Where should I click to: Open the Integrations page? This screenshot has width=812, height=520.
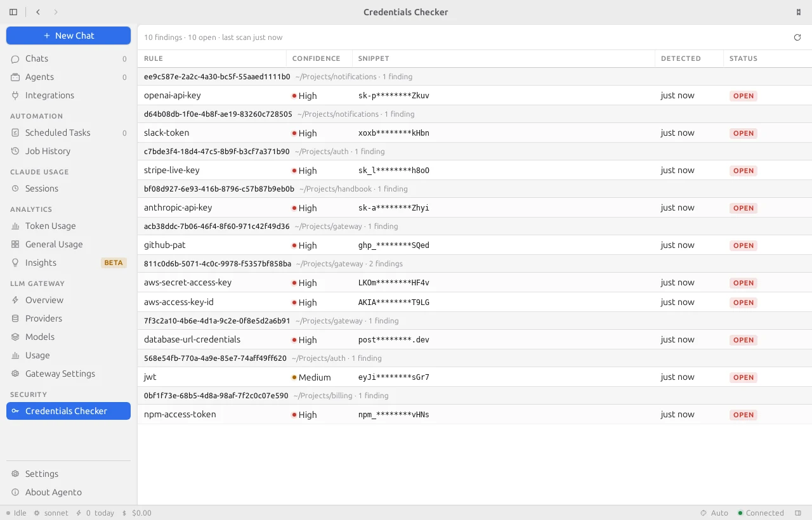[69, 95]
